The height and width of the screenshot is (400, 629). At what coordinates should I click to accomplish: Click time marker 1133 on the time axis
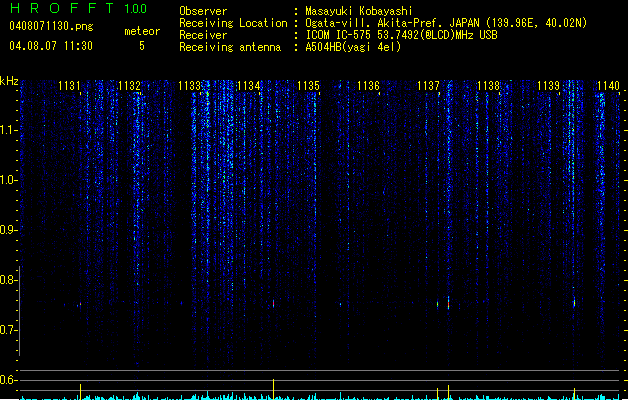tap(189, 86)
